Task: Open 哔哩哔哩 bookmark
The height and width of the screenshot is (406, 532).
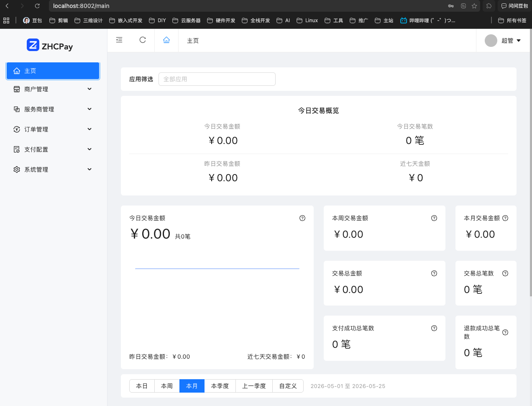Action: coord(427,20)
